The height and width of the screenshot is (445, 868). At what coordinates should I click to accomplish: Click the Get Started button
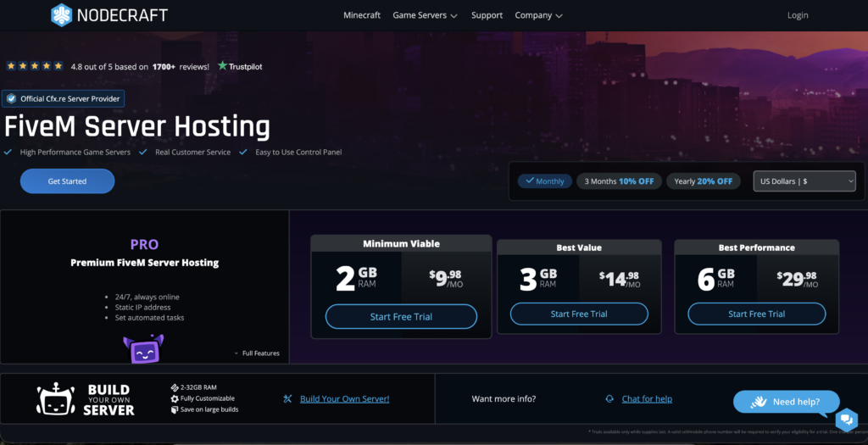coord(68,181)
